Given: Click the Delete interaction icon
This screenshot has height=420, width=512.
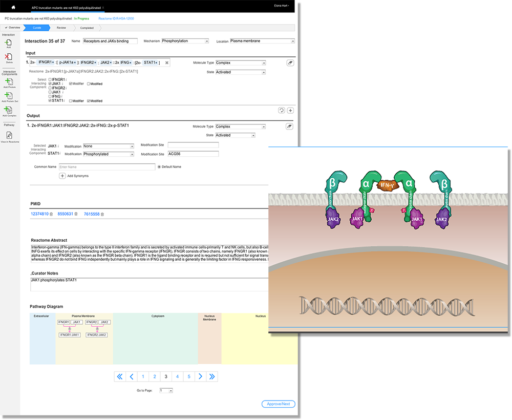Looking at the screenshot, I should pos(9,57).
